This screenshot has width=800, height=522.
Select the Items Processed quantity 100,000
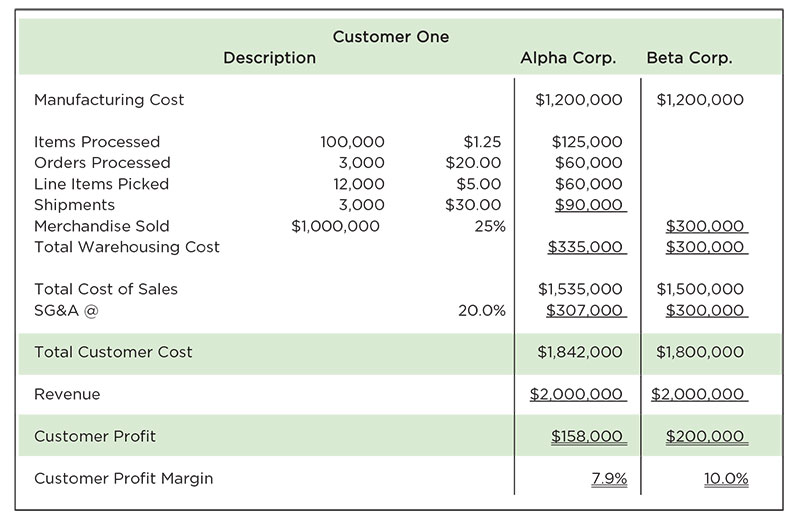point(352,142)
